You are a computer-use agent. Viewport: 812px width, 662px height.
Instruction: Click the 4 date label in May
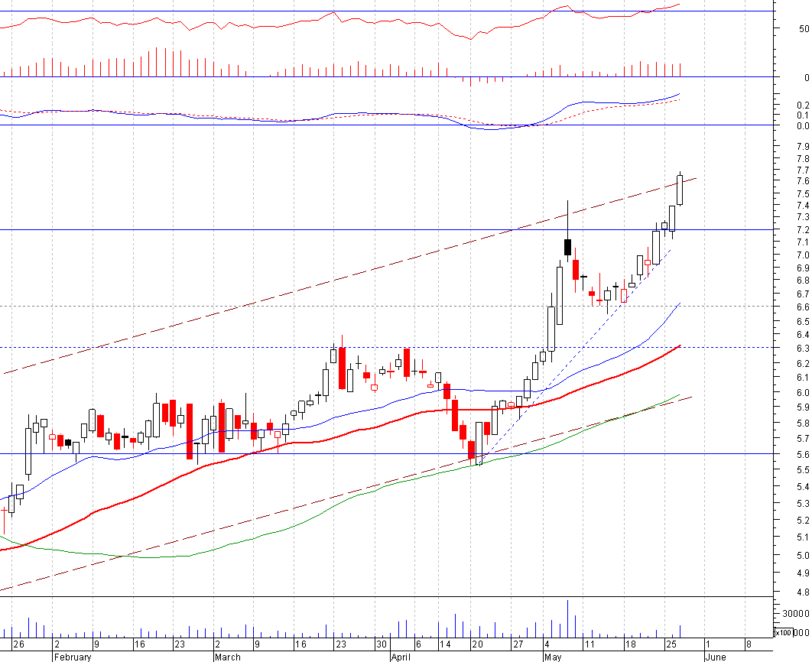[547, 644]
